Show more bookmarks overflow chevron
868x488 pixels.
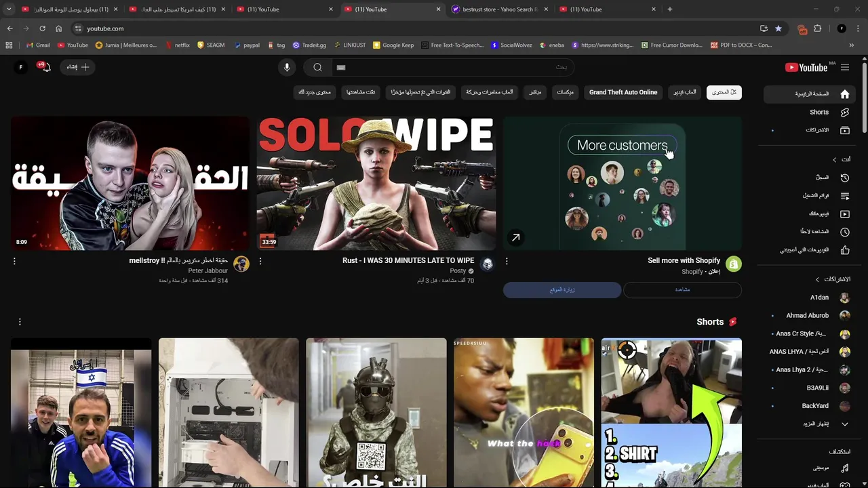point(852,45)
